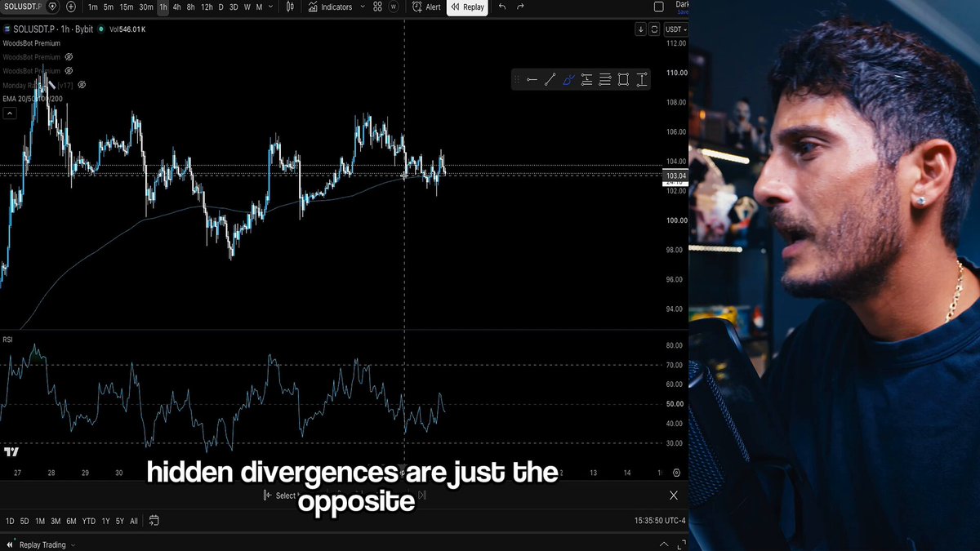Open chart settings gear on time axis
Screen dimensions: 980x551
pos(676,473)
